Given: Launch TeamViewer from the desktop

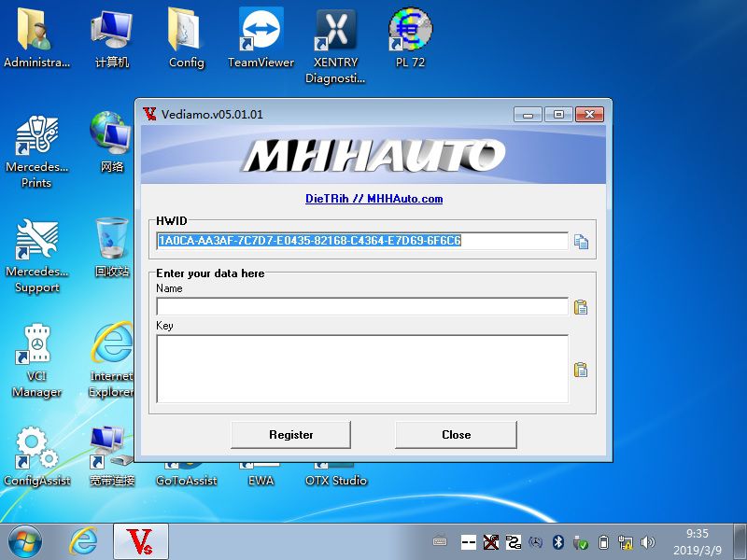Looking at the screenshot, I should point(261,38).
